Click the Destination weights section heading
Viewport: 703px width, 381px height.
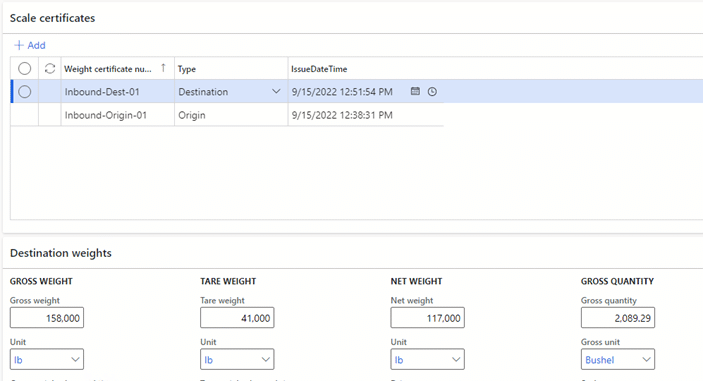61,253
